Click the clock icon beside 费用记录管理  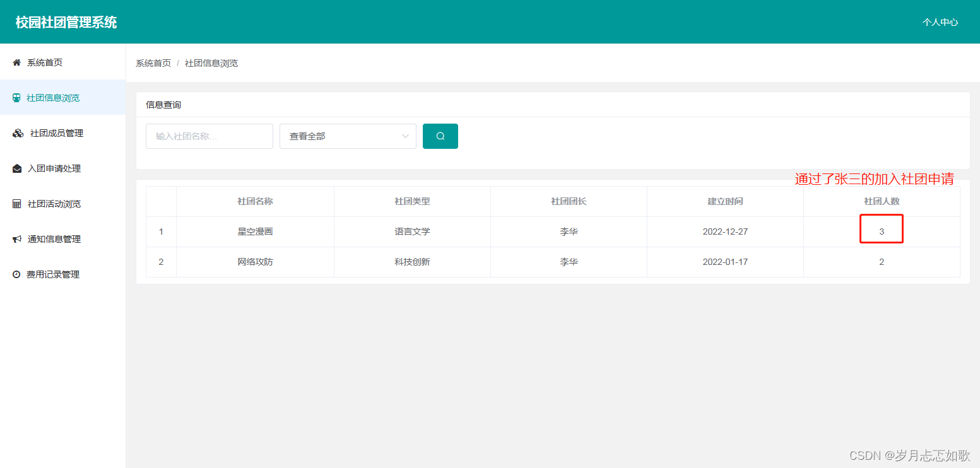pos(16,274)
